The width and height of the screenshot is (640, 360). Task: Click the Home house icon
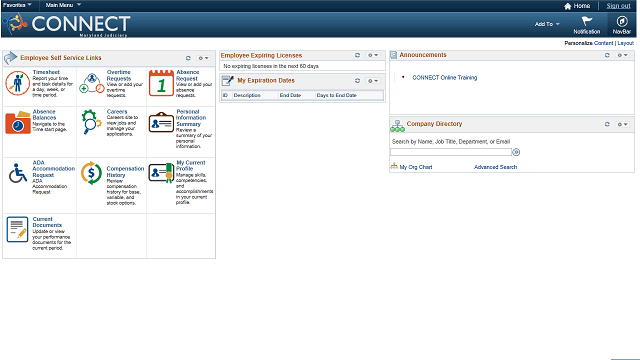click(567, 6)
